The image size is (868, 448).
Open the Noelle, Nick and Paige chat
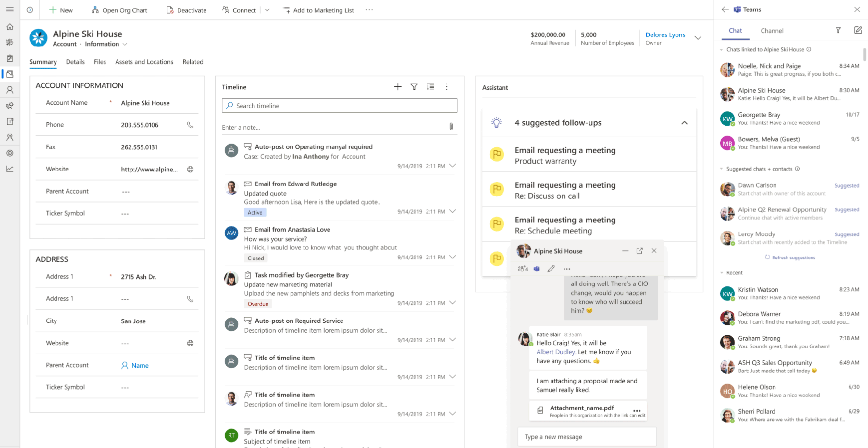point(790,70)
